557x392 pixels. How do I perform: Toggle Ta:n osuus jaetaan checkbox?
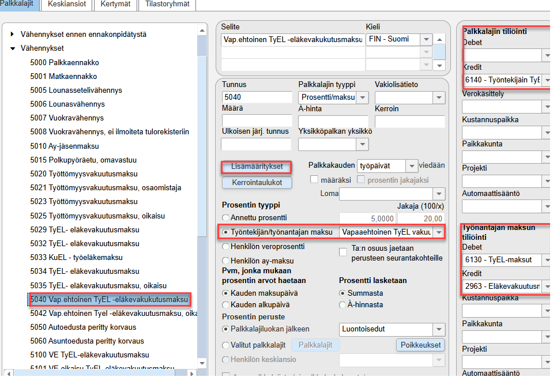[x=343, y=252]
